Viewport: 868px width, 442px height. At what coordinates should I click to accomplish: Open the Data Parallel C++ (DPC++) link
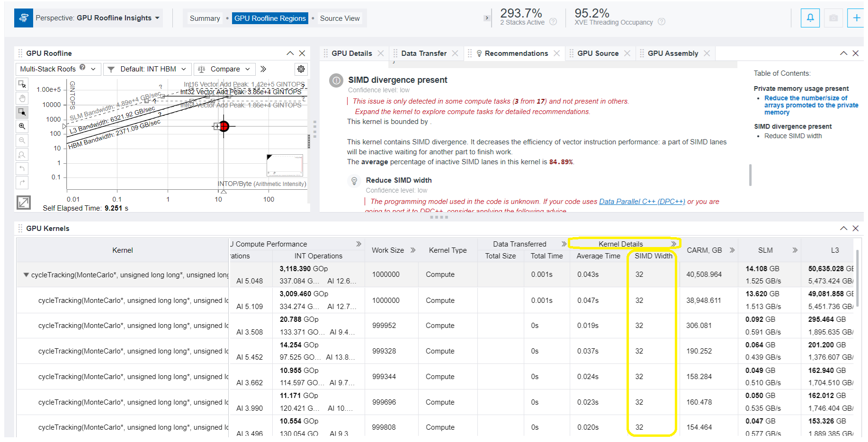click(x=642, y=202)
